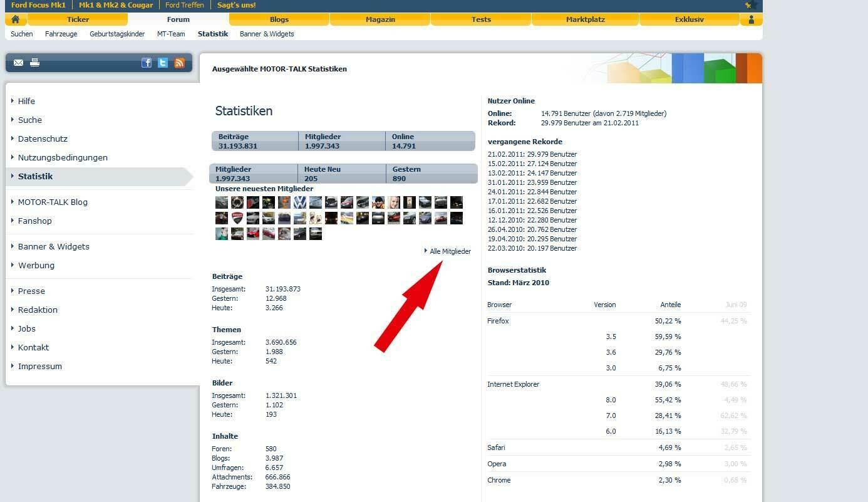The width and height of the screenshot is (868, 502).
Task: Open the Marktplatz tab
Action: click(585, 19)
